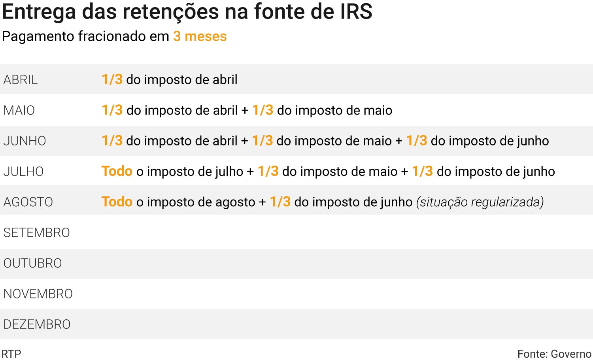Click 'do imposto de maio' in the MAIO row

334,110
